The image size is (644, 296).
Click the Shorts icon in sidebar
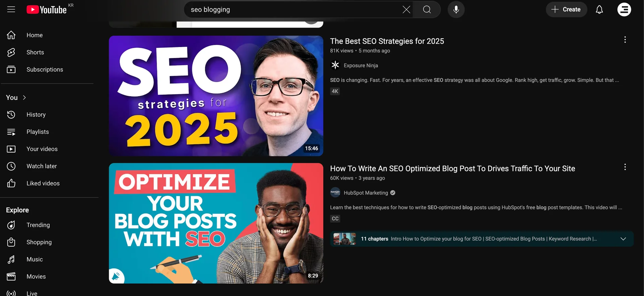pos(11,52)
